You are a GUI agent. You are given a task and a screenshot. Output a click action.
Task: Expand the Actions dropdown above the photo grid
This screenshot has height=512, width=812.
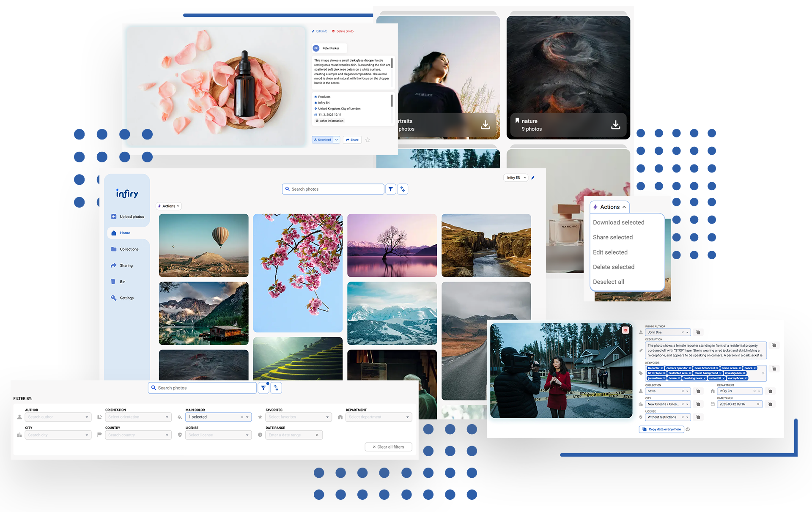click(169, 206)
